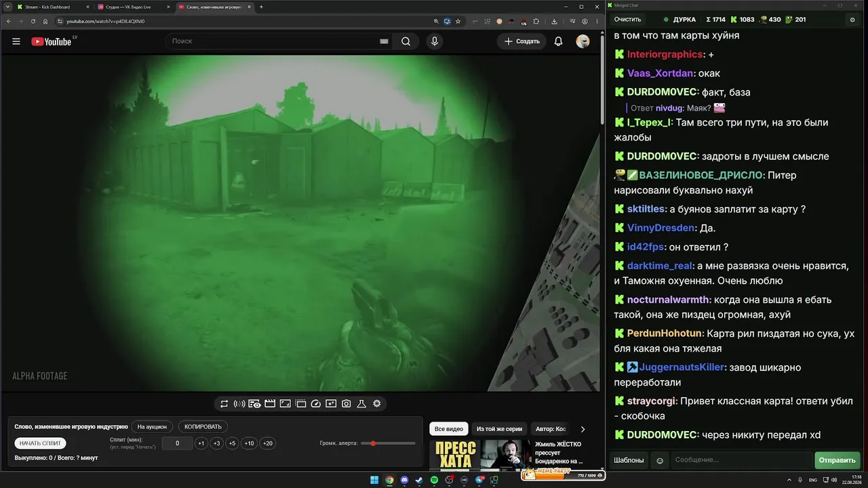The height and width of the screenshot is (488, 868).
Task: Add +20 minutes to the split
Action: tap(268, 443)
